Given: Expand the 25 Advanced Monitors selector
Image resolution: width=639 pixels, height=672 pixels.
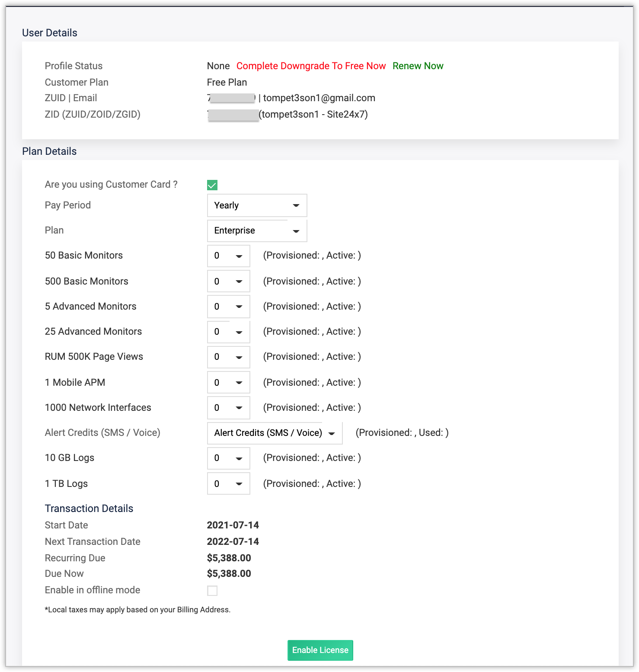Looking at the screenshot, I should (228, 332).
